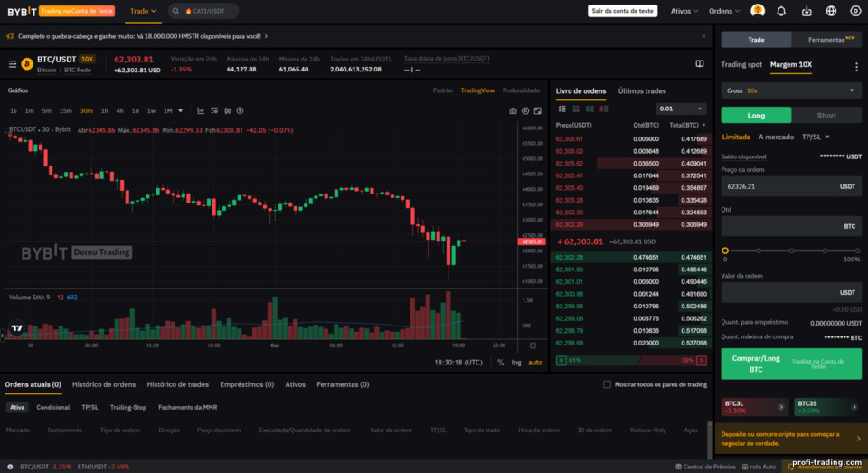The width and height of the screenshot is (868, 473).
Task: Expand the BTC3L leveraged token arrow
Action: coord(781,407)
